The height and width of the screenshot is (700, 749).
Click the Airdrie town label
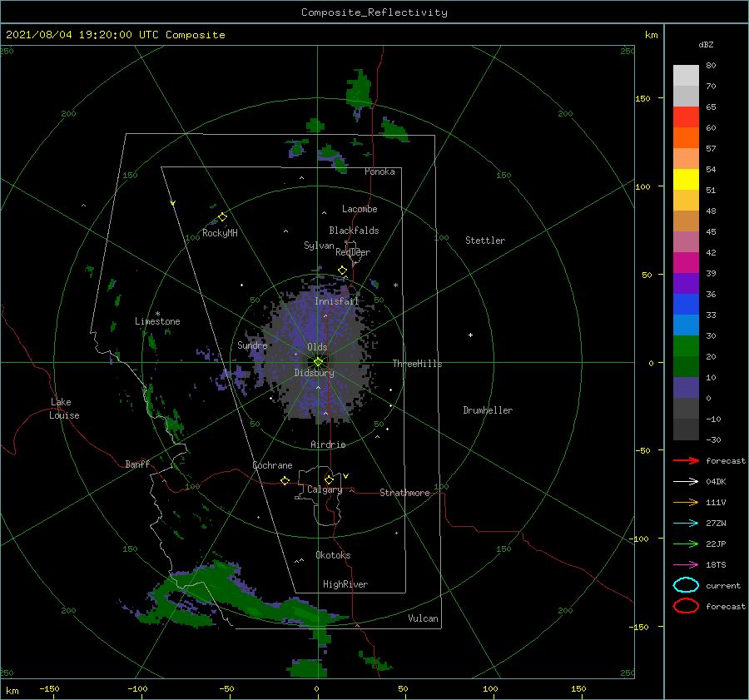[x=328, y=444]
